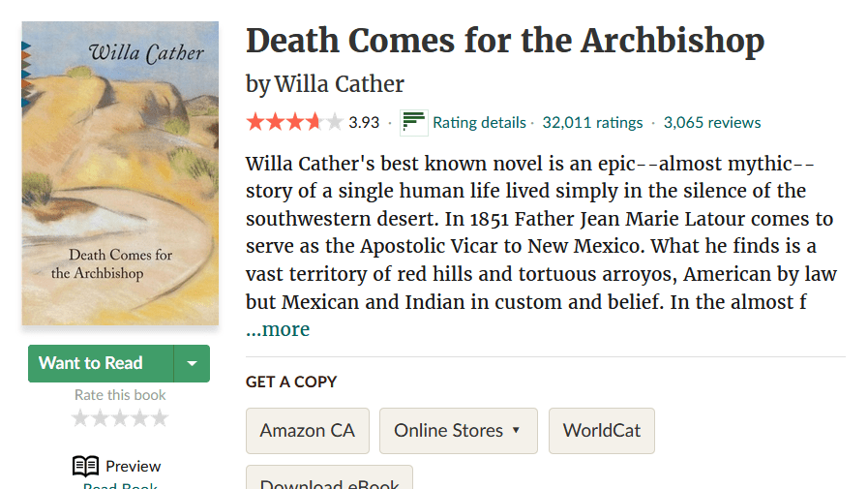Click the WorldCat button

click(x=601, y=431)
